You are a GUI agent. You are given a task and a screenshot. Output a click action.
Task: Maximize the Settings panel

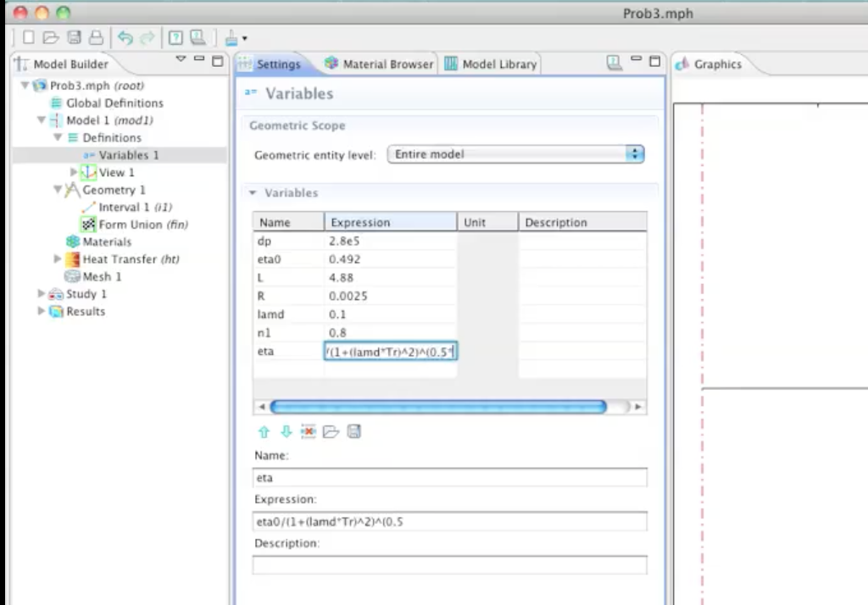pos(655,61)
